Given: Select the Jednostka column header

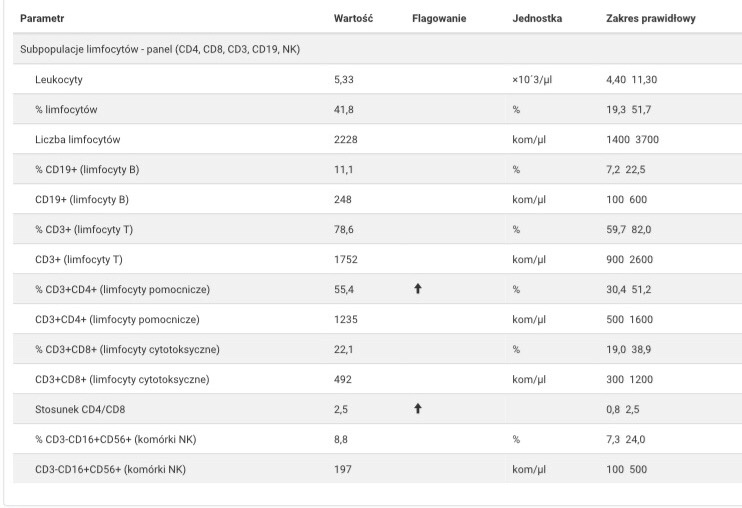Looking at the screenshot, I should pos(537,18).
